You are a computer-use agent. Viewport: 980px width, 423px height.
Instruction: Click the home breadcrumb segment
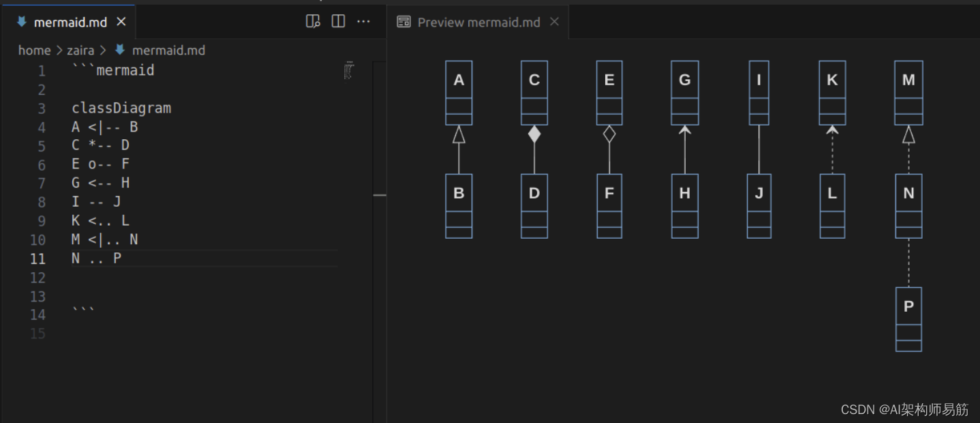pyautogui.click(x=34, y=50)
